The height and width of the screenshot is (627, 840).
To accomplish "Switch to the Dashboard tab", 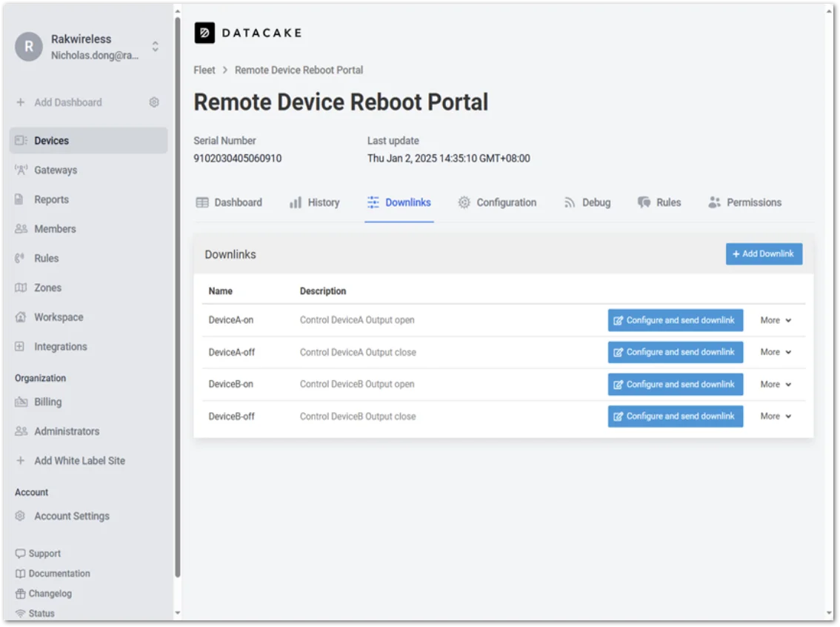I will [229, 202].
